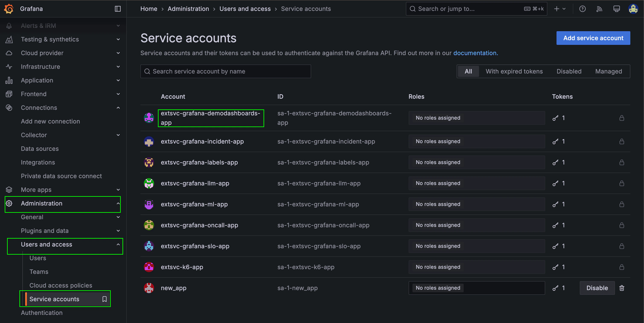Open roles picker for new_app account
644x323 pixels.
[x=476, y=288]
